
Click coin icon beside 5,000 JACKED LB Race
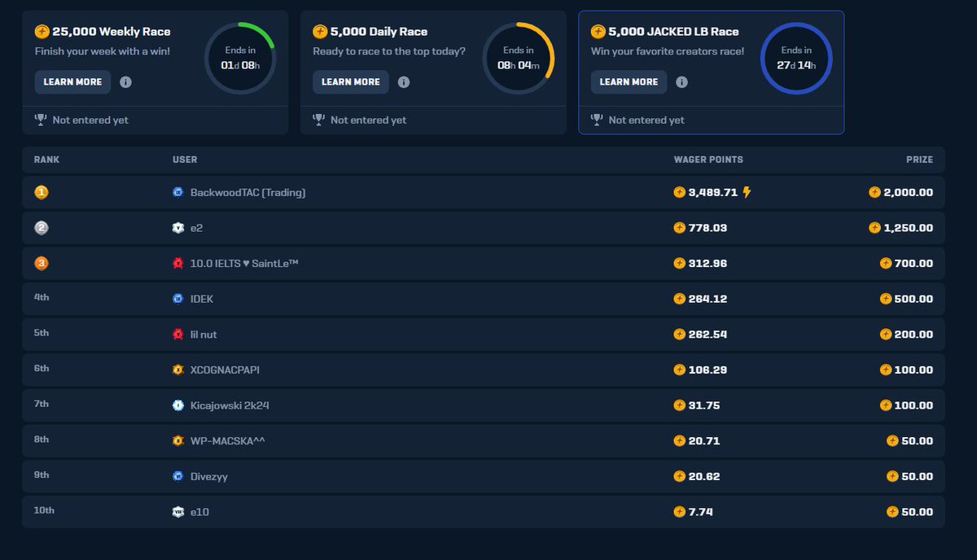pos(598,32)
